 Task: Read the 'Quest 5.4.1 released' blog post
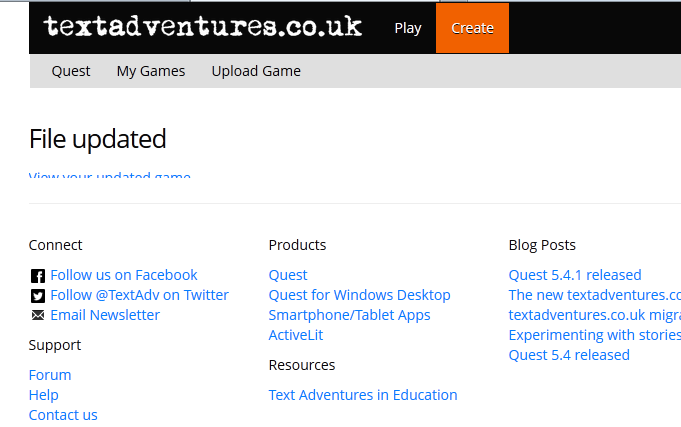tap(575, 275)
